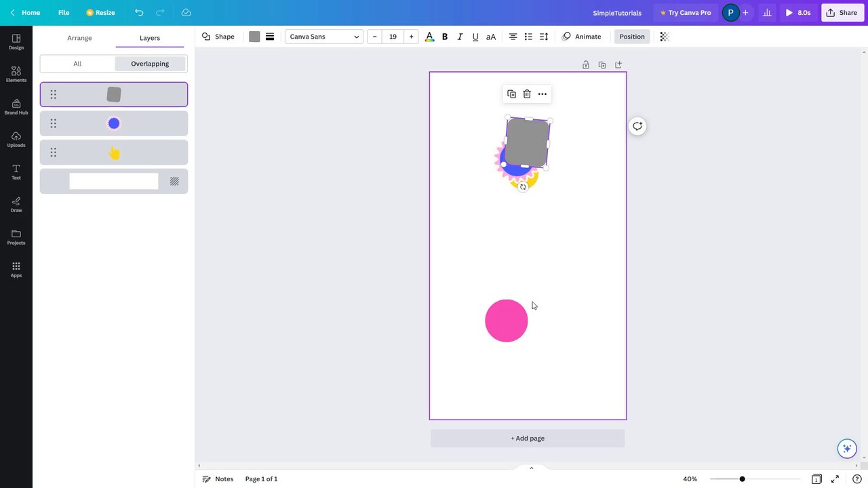Switch to the Arrange tab

(x=79, y=38)
